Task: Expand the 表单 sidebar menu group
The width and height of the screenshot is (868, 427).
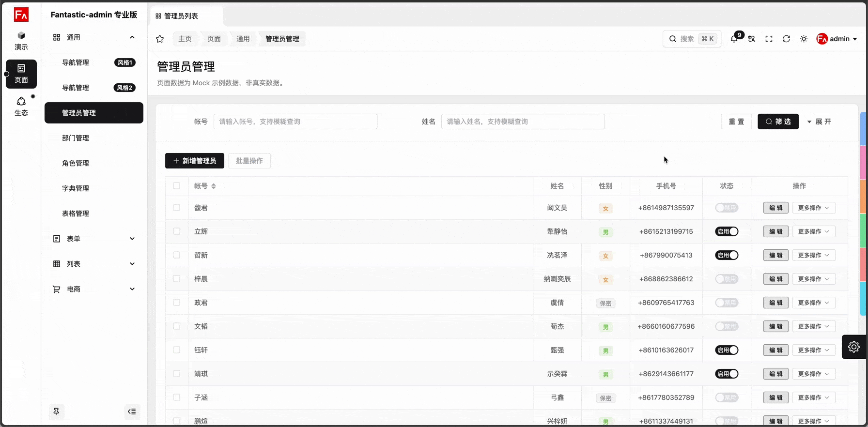Action: [93, 239]
